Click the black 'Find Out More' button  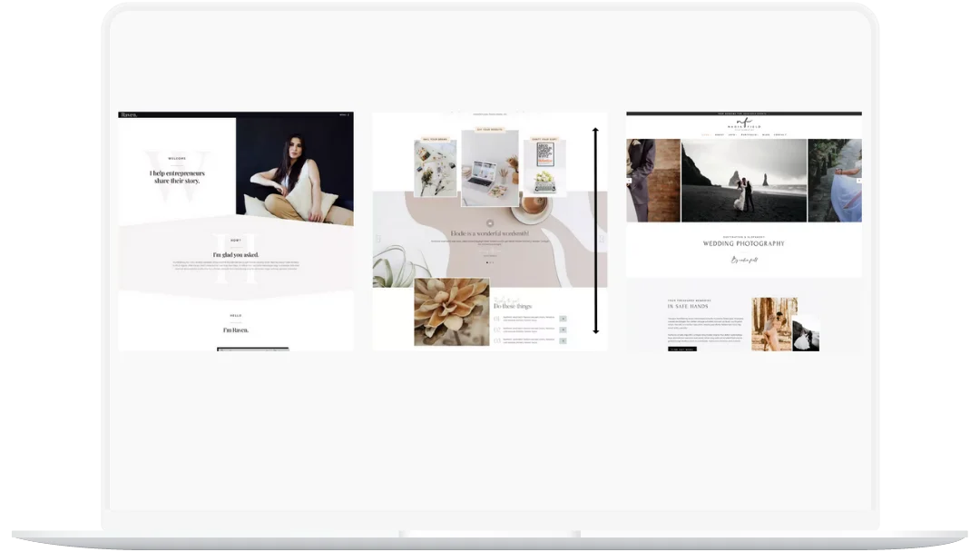coord(682,350)
